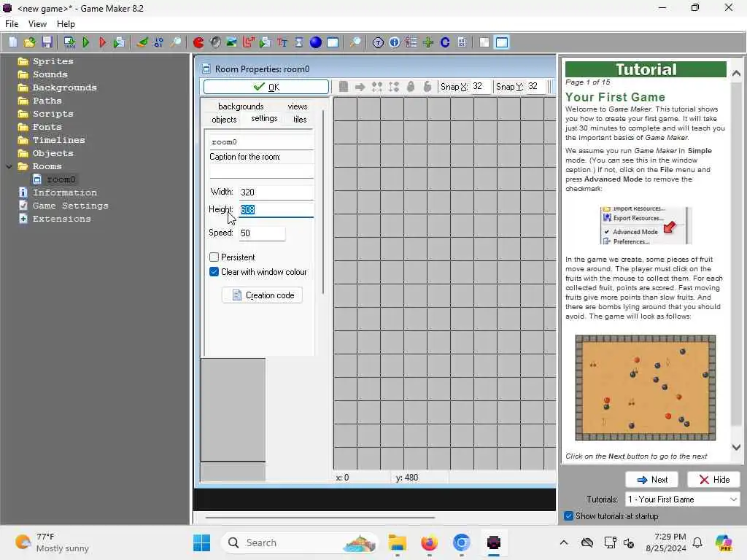Click the Create sound speaker icon
747x560 pixels.
[215, 42]
